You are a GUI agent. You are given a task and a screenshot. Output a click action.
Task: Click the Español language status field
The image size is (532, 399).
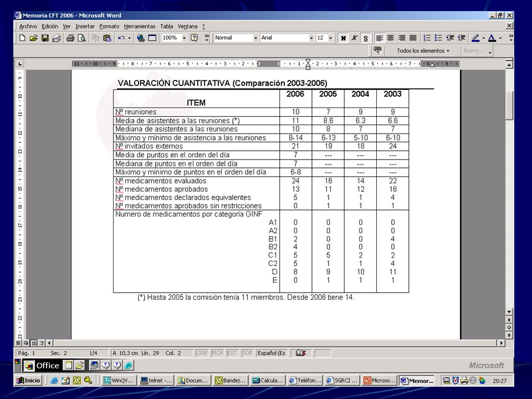272,353
